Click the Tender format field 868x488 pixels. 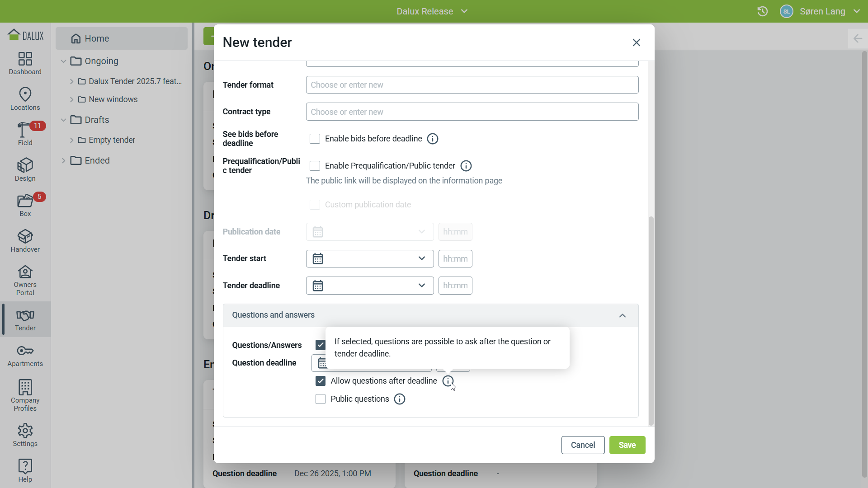tap(472, 85)
